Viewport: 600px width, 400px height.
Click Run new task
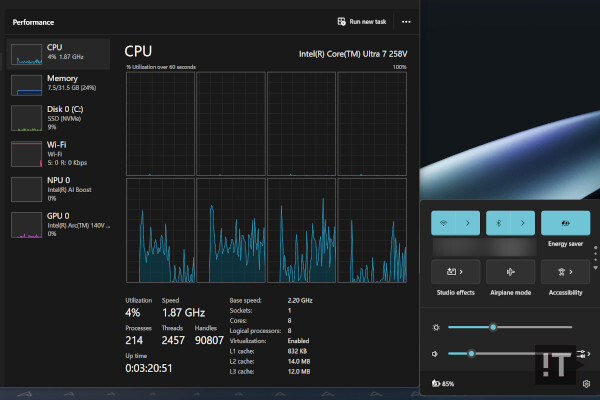[362, 21]
